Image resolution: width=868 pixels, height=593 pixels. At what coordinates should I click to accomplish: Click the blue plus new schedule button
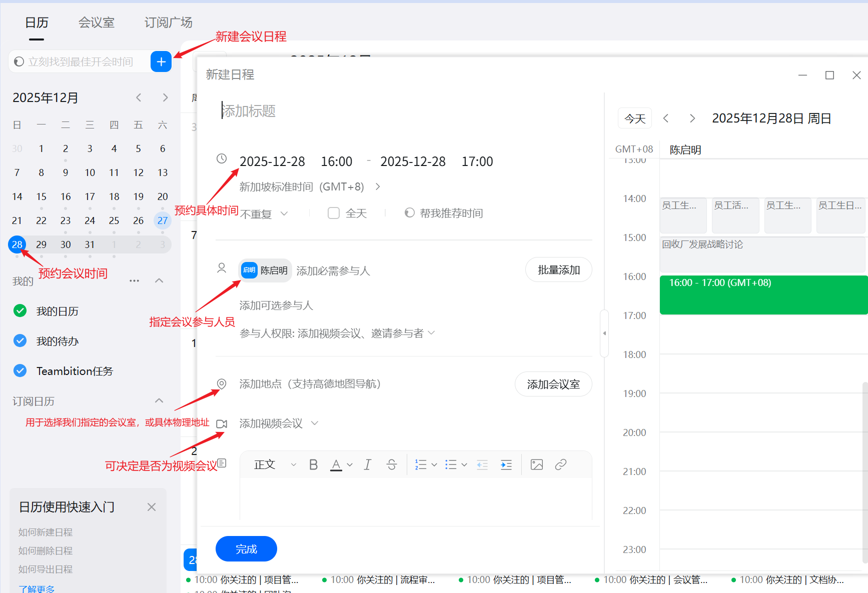click(161, 61)
